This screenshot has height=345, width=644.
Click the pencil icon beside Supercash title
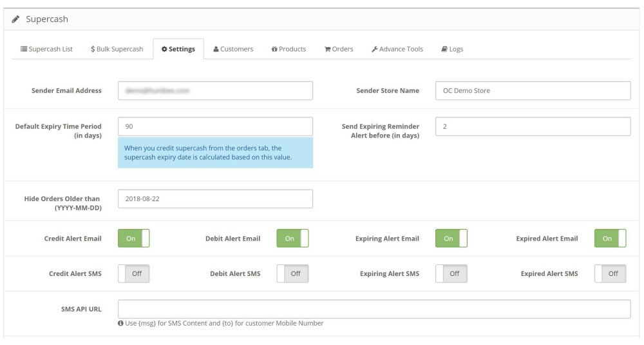tap(15, 19)
